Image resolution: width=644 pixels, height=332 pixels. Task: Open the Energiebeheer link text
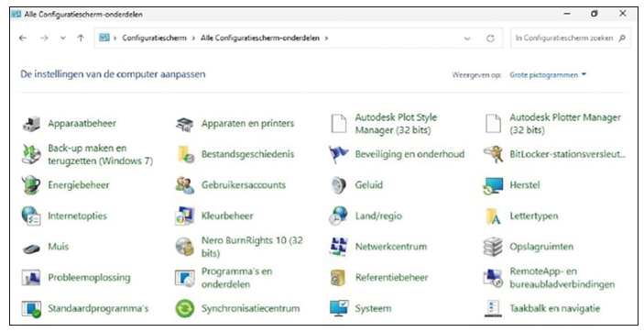[79, 185]
